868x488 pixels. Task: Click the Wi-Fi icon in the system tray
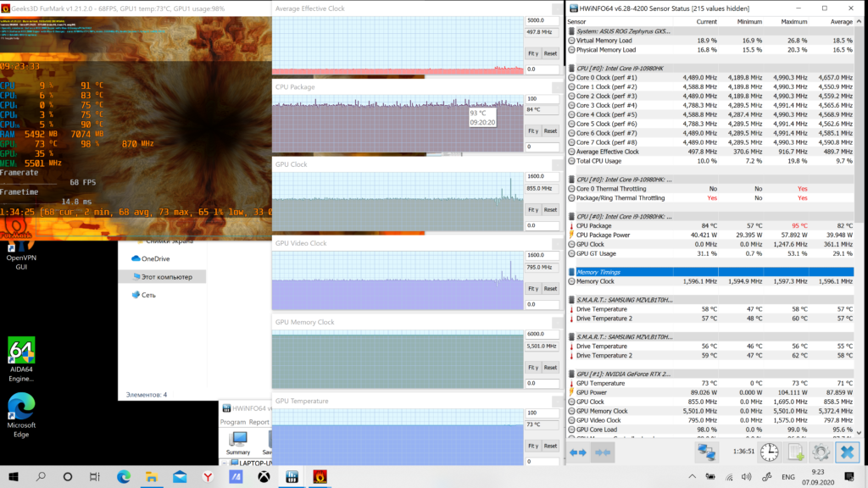(729, 477)
